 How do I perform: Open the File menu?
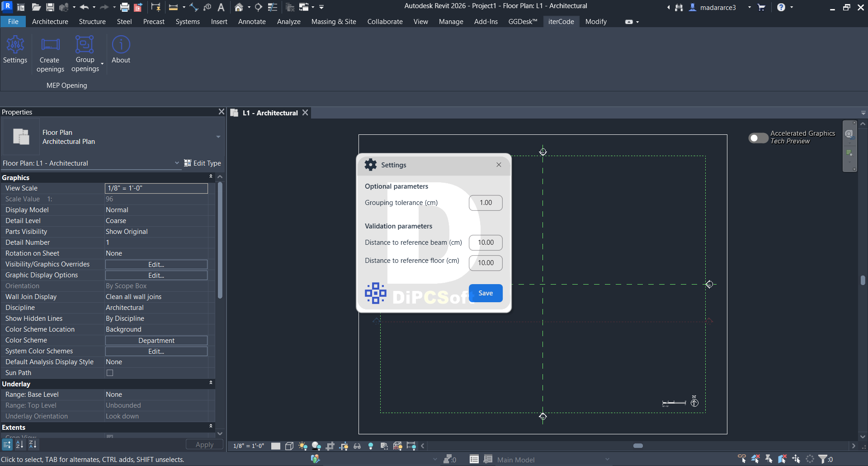(x=13, y=22)
